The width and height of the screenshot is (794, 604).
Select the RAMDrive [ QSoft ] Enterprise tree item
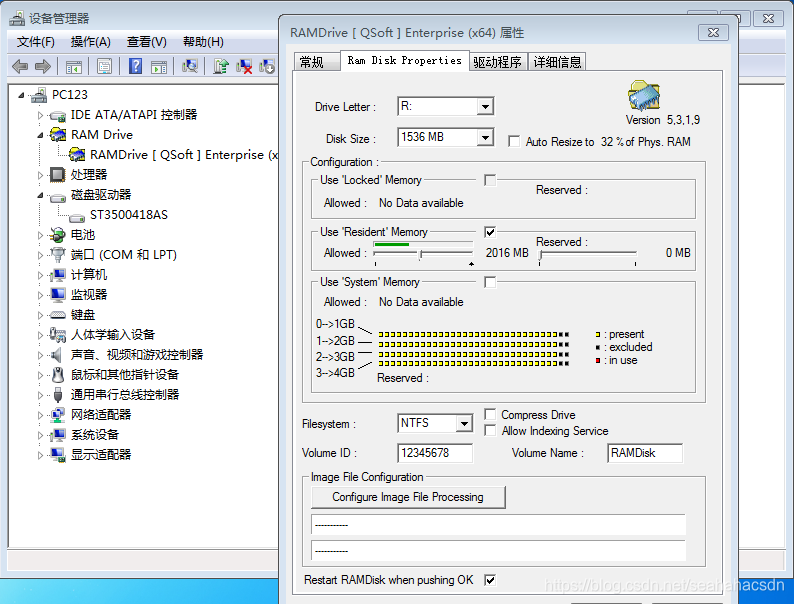click(184, 155)
